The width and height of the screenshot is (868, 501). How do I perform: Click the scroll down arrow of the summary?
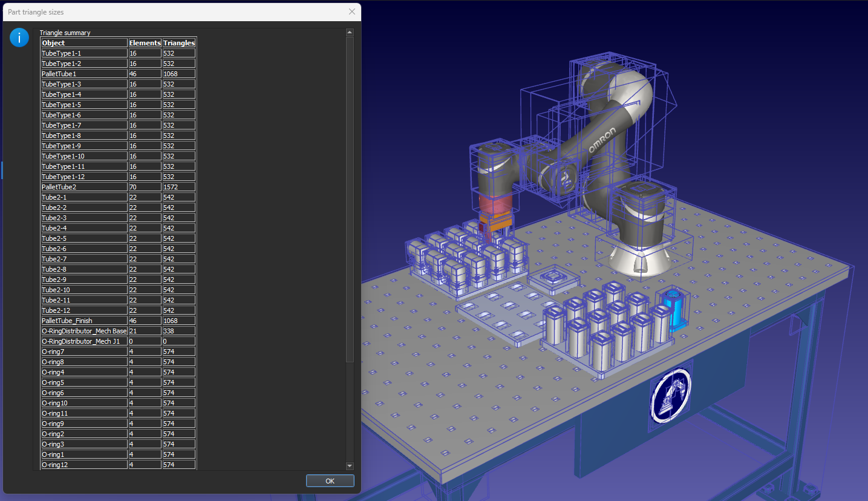point(350,465)
